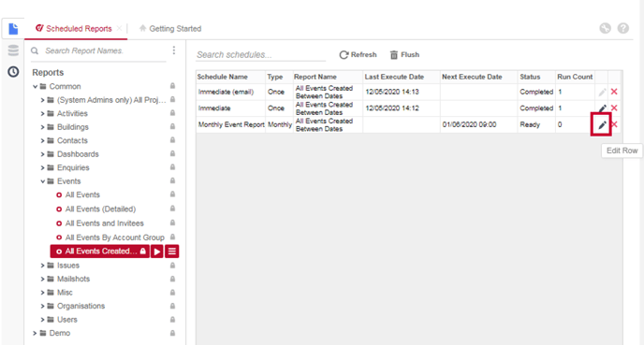Delete the Immediate (email) schedule
The width and height of the screenshot is (644, 345).
pos(614,92)
